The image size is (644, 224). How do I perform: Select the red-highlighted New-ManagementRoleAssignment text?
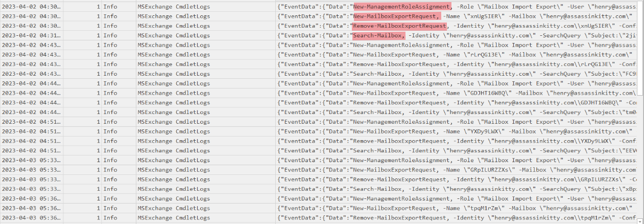point(402,7)
